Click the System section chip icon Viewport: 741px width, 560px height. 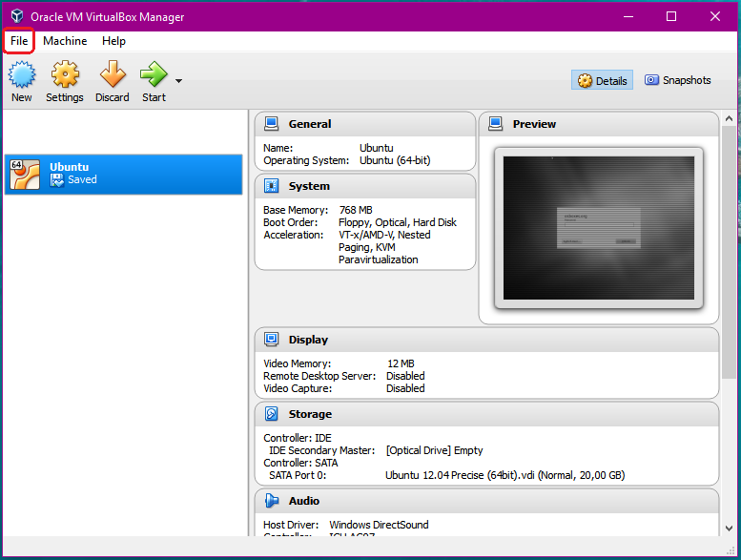click(x=271, y=186)
